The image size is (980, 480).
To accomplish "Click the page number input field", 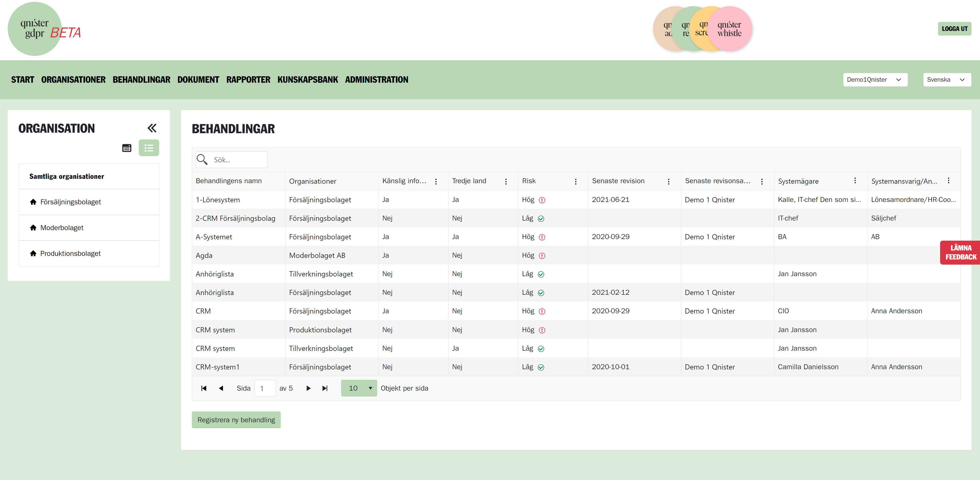I will coord(265,388).
